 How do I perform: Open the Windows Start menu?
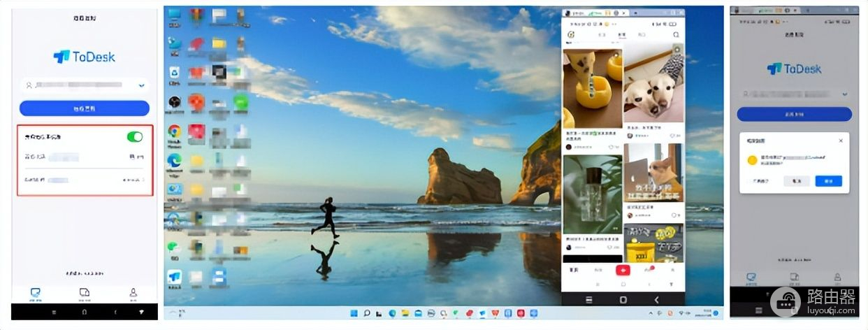353,313
